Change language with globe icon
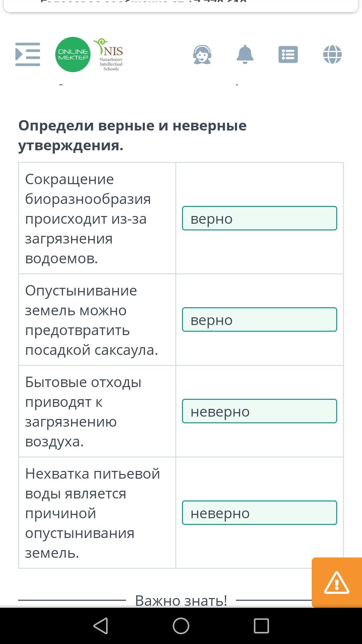 click(x=333, y=54)
